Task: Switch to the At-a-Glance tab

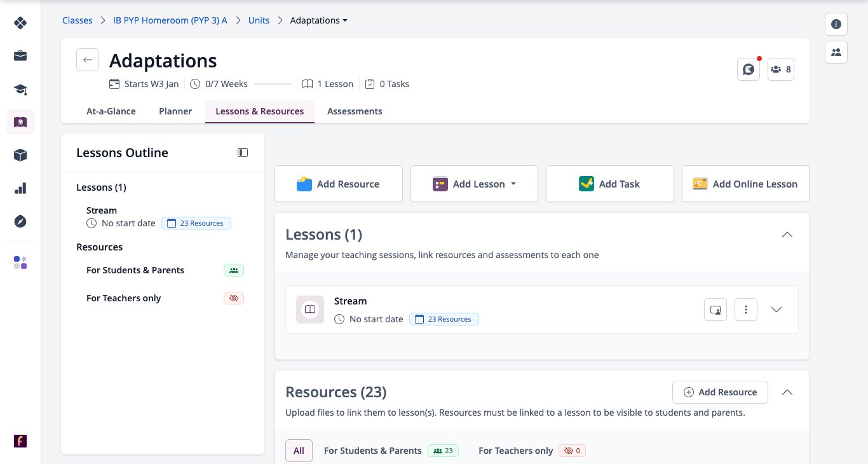Action: 111,111
